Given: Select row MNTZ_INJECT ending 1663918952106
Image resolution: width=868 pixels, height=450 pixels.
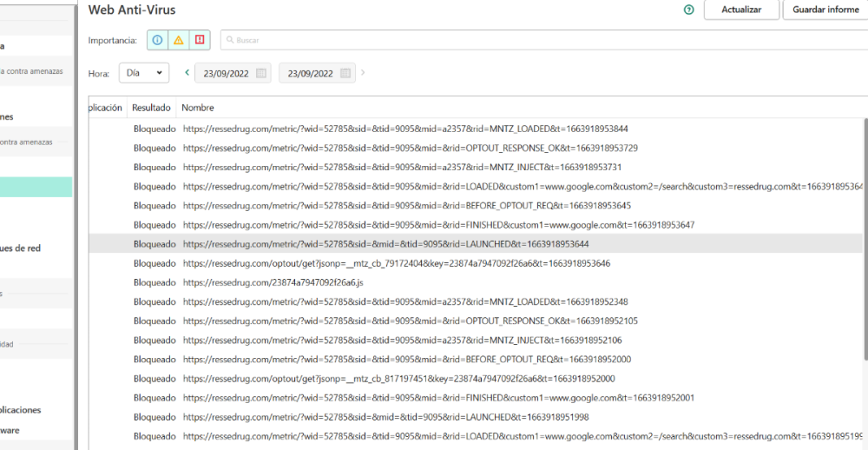Looking at the screenshot, I should click(476, 340).
